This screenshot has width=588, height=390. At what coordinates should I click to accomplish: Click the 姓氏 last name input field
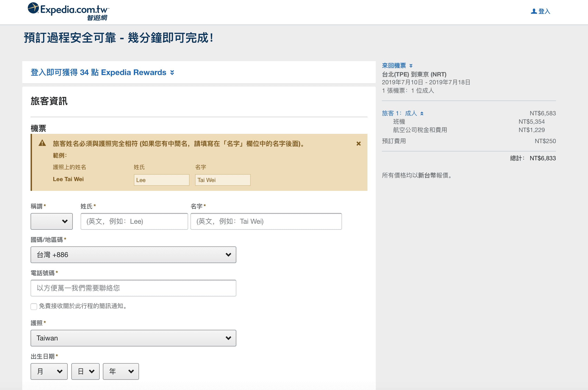pyautogui.click(x=134, y=221)
